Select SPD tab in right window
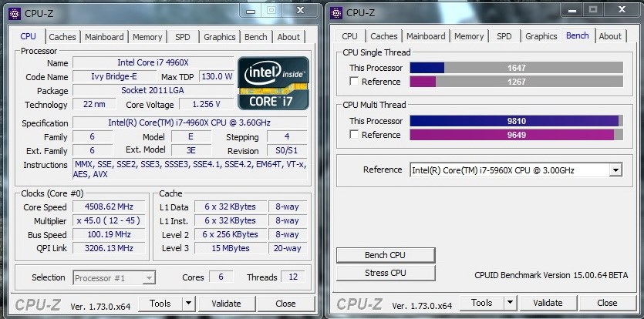The image size is (644, 319). pos(504,36)
